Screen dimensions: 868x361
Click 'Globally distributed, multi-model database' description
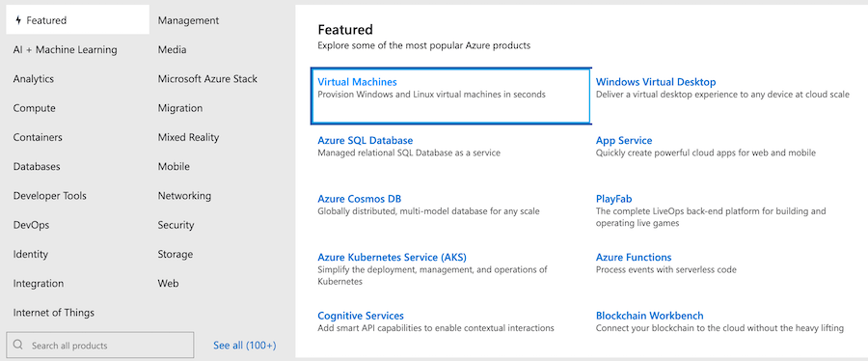coord(428,211)
